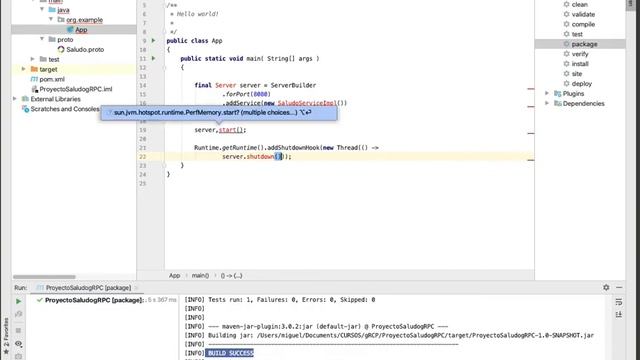The height and width of the screenshot is (360, 640).
Task: Open Scratches and Consoles
Action: [64, 109]
